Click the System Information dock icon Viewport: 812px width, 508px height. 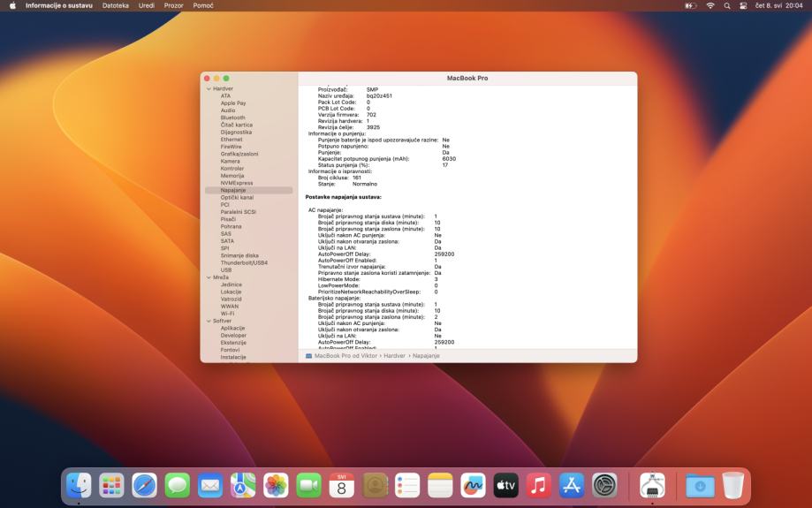pyautogui.click(x=652, y=485)
